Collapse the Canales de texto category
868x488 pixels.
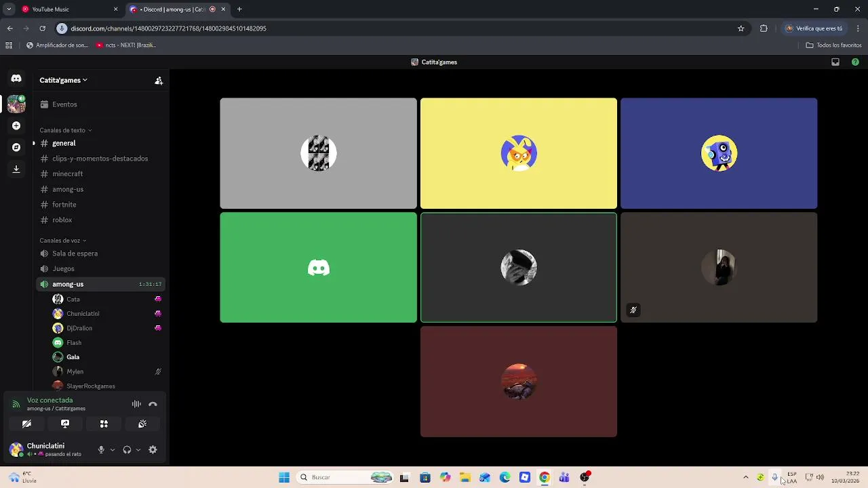65,130
